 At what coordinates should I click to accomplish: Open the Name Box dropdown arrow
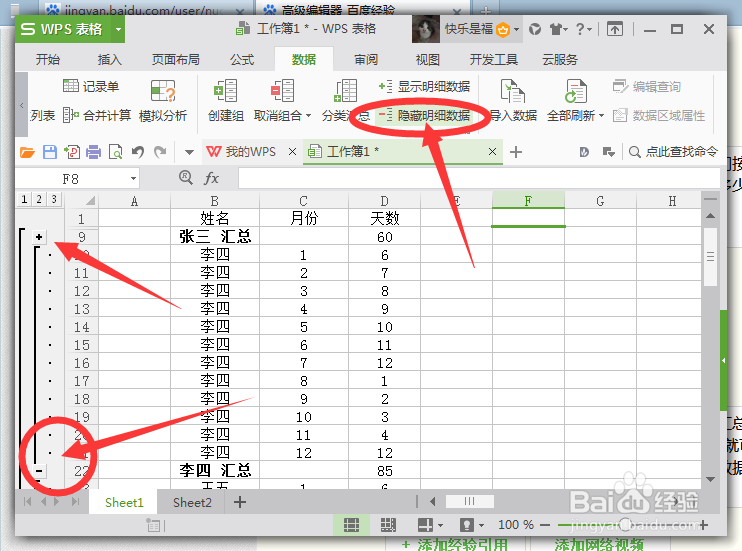133,178
